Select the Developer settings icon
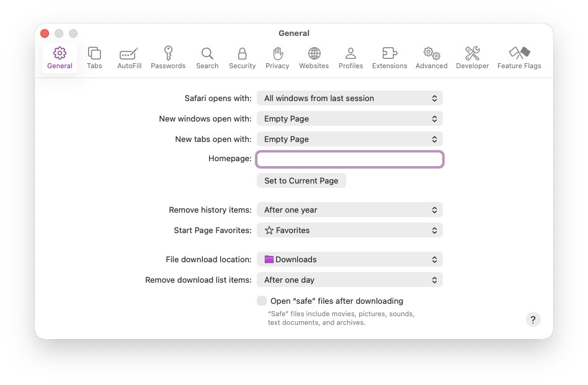This screenshot has height=385, width=588. tap(472, 58)
